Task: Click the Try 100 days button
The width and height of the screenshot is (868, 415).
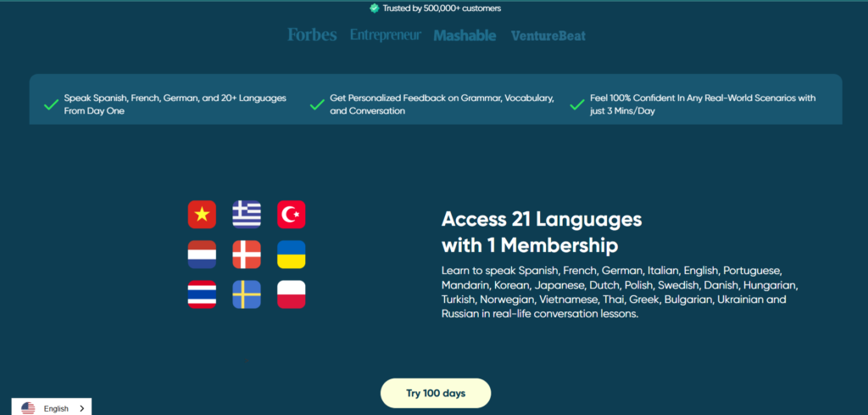Action: click(x=436, y=394)
